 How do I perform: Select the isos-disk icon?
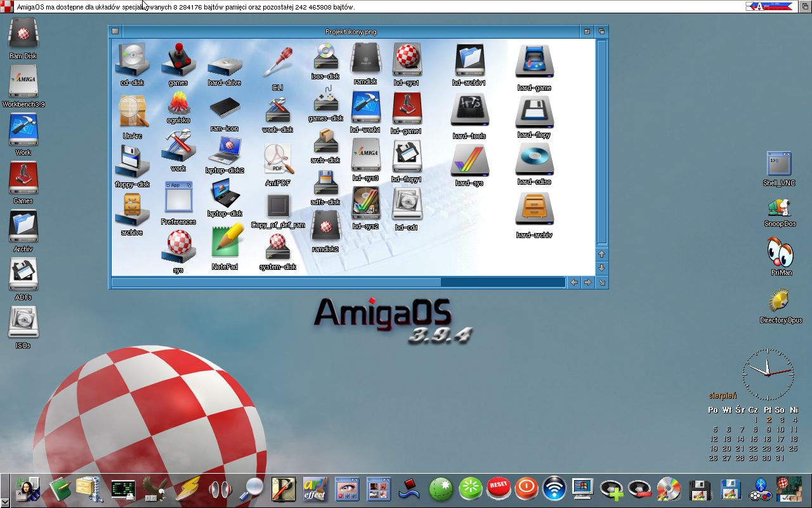pyautogui.click(x=325, y=57)
